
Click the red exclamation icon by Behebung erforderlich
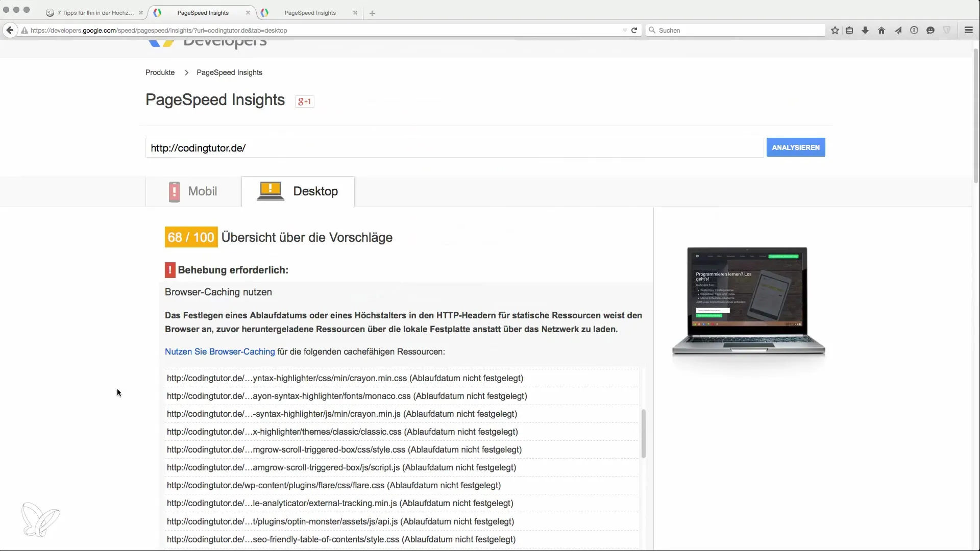[x=170, y=270]
